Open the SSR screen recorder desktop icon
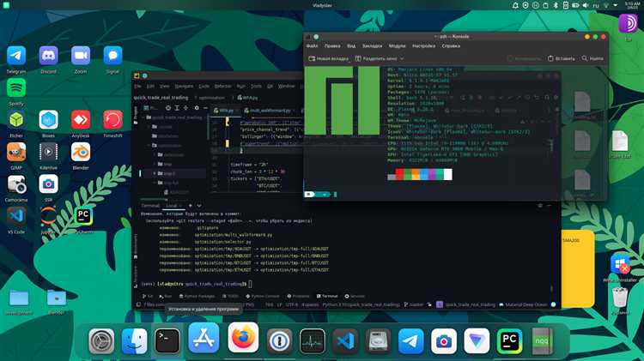The height and width of the screenshot is (361, 644). pyautogui.click(x=48, y=184)
